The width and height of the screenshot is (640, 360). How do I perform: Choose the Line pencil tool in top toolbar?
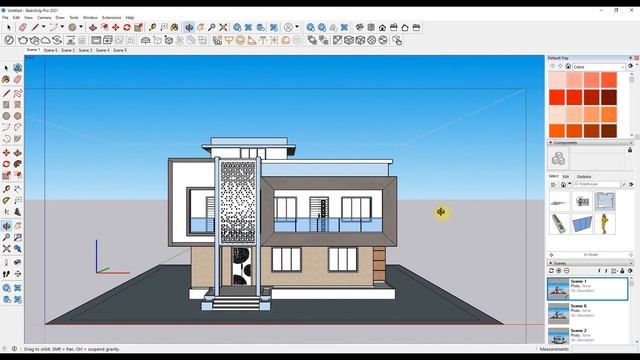click(36, 27)
